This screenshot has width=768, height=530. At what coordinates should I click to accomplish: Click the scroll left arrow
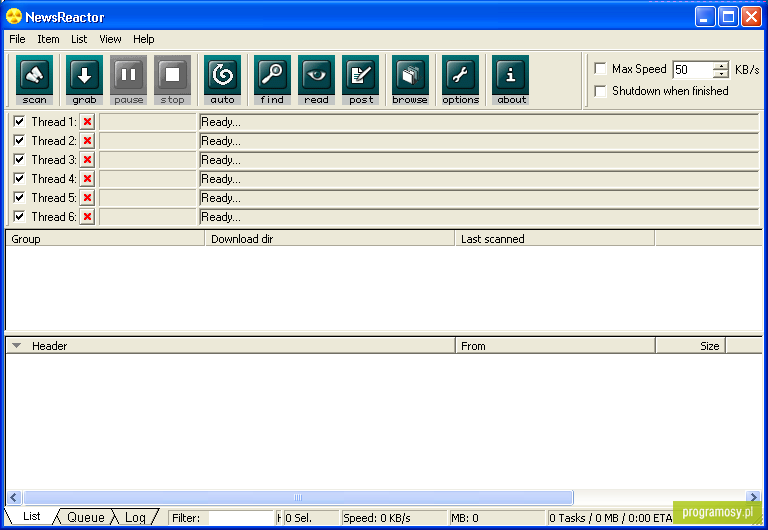tap(13, 498)
